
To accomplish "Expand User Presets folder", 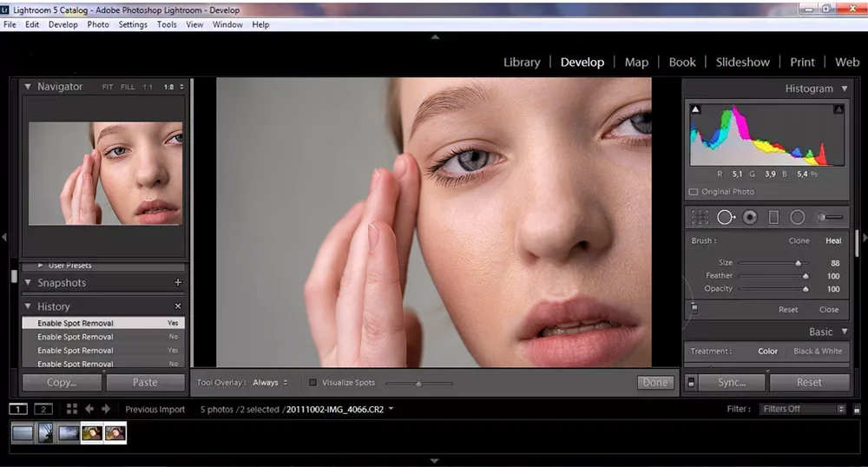I will pos(41,266).
